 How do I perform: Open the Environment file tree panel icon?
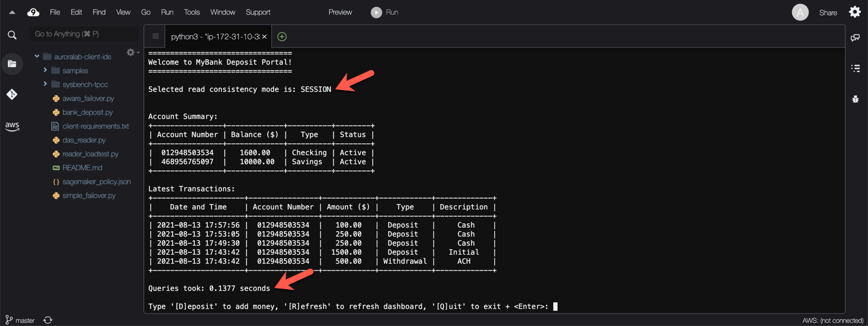click(x=12, y=64)
